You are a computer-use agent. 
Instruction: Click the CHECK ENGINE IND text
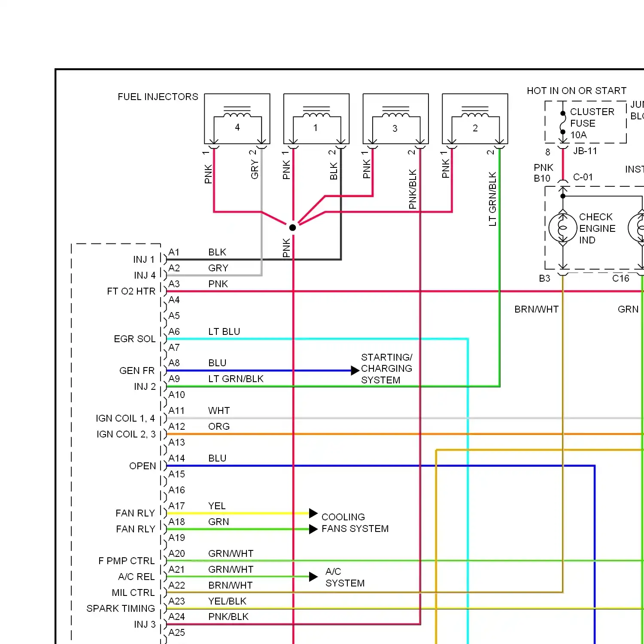pyautogui.click(x=597, y=228)
